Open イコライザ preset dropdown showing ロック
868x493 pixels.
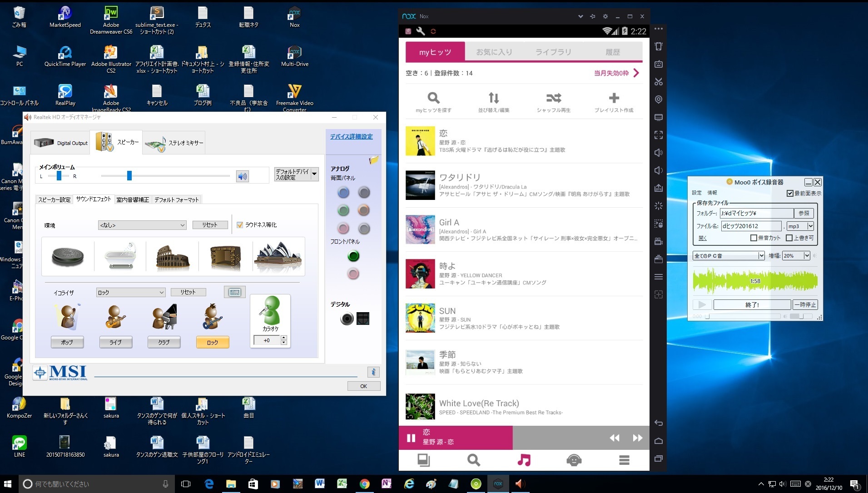coord(131,293)
